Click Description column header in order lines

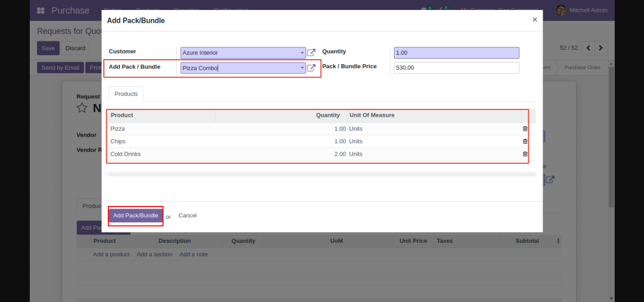tap(189, 241)
